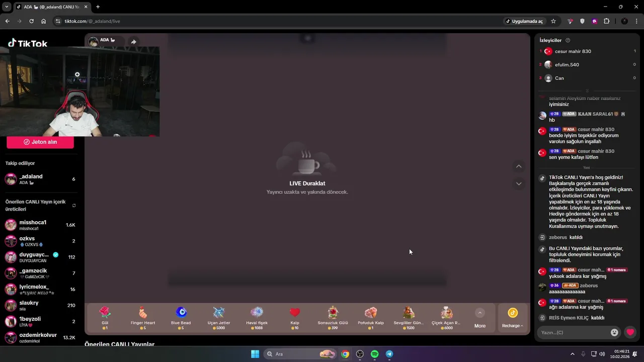This screenshot has width=644, height=362.
Task: Open _gamzecik live stream
Action: (40, 273)
